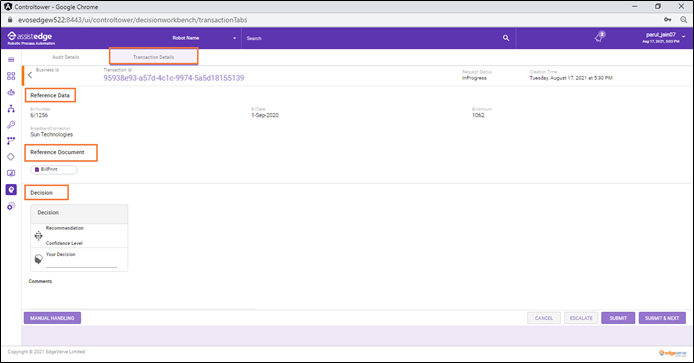Viewport: 694px width, 363px height.
Task: Click the Decision card header
Action: tap(79, 213)
